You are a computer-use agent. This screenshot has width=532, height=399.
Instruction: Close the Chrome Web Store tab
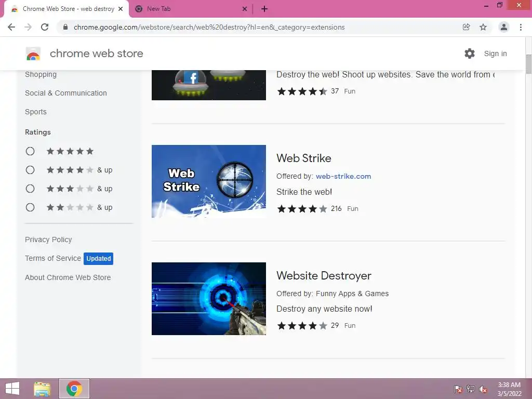121,9
